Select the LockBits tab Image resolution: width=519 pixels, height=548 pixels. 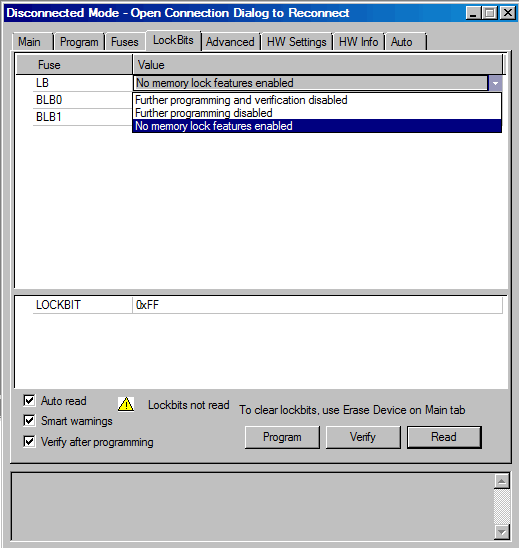173,40
